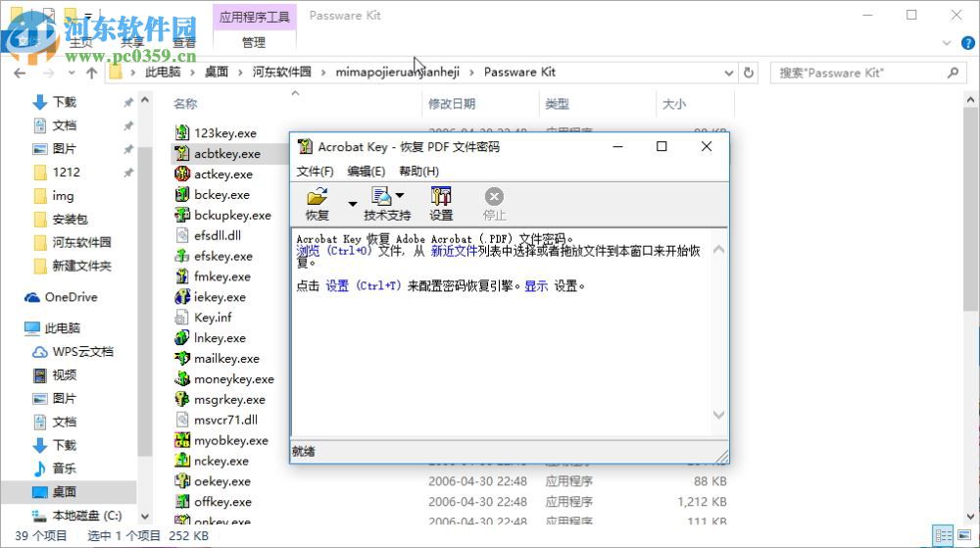Screen dimensions: 980x548
Task: Select the actkey.exe file icon
Action: [182, 174]
